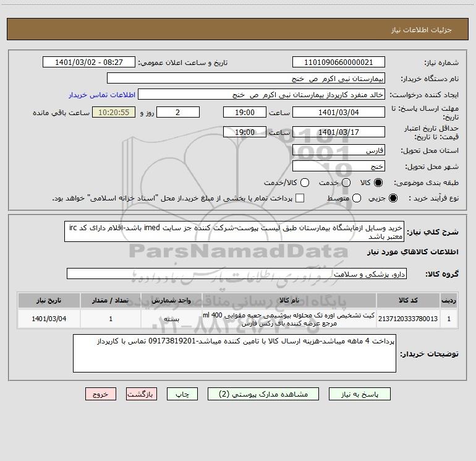476x461 pixels.
Task: Click the general need description text box
Action: 234,231
